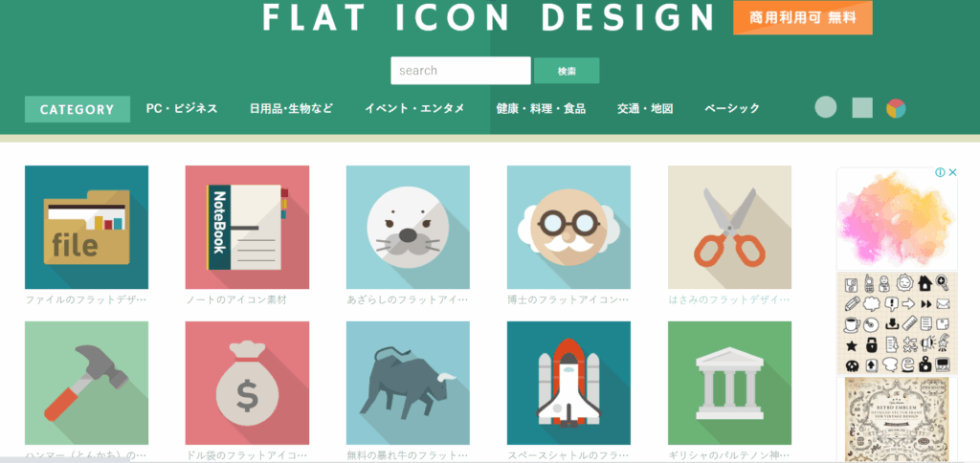Screen dimensions: 980x463
Task: Open the 健康・料理・食品 category menu
Action: click(x=541, y=109)
